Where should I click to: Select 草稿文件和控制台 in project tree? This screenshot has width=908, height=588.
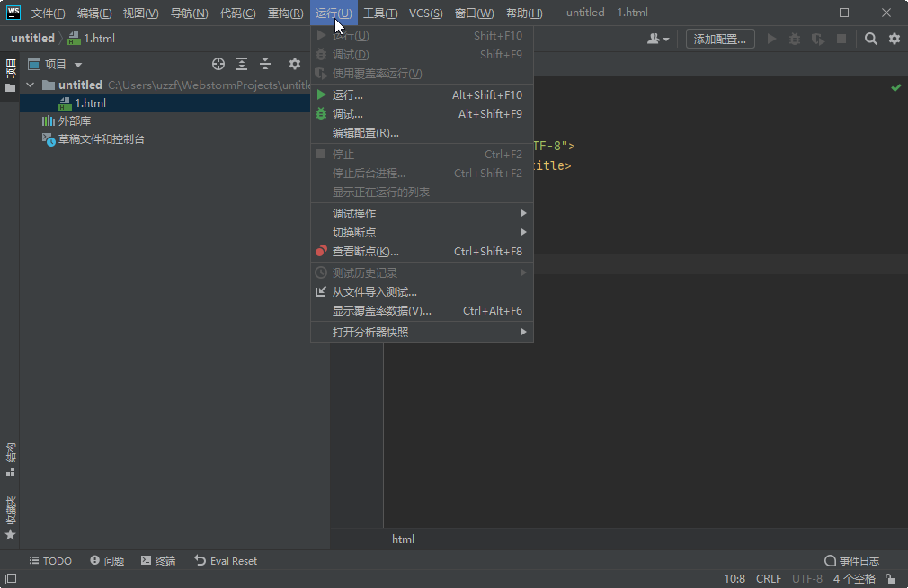(93, 139)
